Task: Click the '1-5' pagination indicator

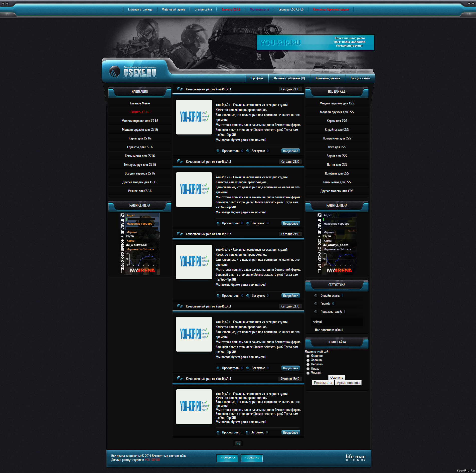Action: [238, 443]
